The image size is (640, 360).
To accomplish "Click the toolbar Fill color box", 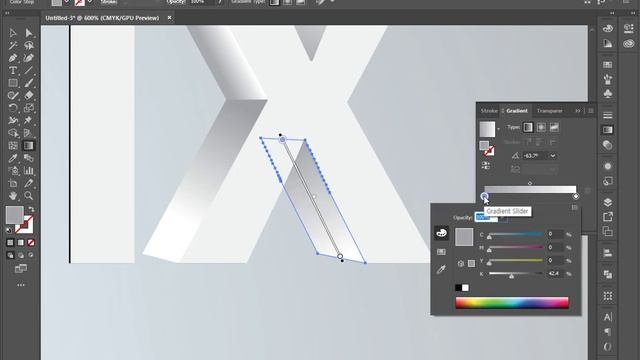I will tap(14, 215).
